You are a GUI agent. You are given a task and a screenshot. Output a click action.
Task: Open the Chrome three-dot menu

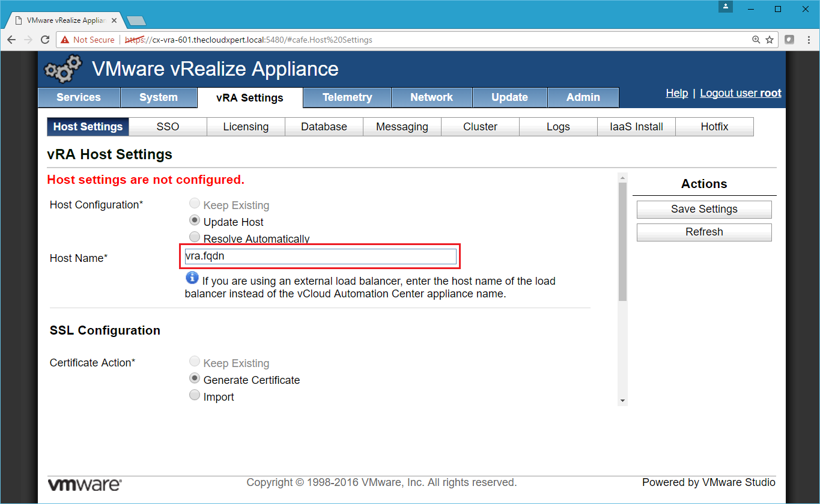(807, 40)
